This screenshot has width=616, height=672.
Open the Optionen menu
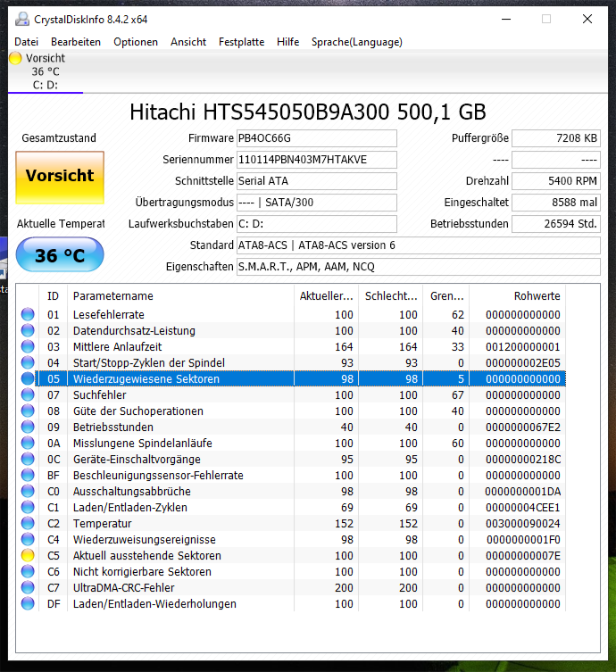(x=136, y=42)
